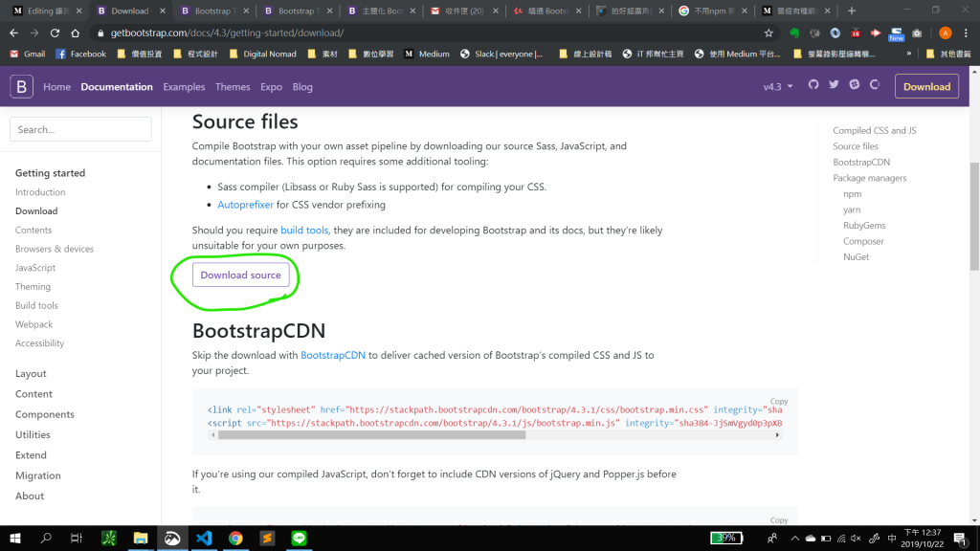980x551 pixels.
Task: Expand Utilities section in sidebar
Action: (x=33, y=435)
